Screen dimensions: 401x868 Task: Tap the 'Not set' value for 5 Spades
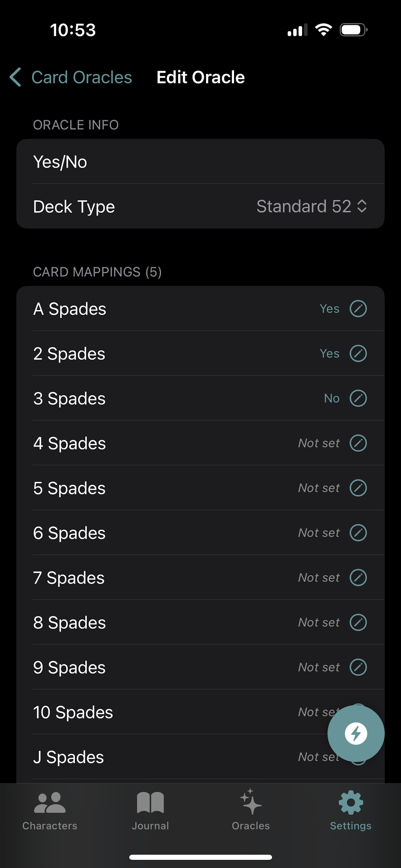(319, 488)
